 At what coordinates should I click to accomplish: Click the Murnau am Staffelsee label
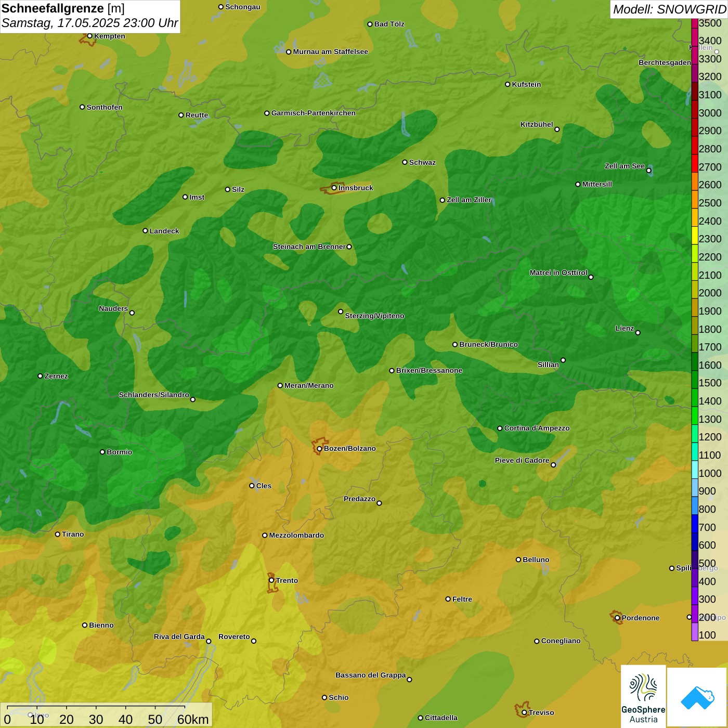coord(330,51)
